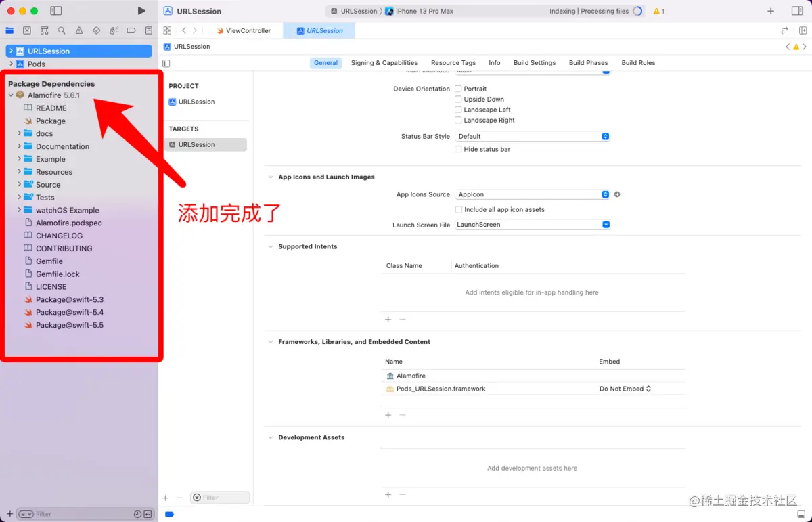Collapse App Icons and Launch Images section

[x=271, y=177]
